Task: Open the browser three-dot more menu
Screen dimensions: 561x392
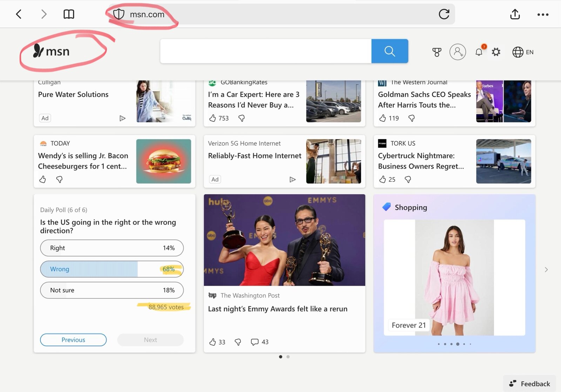Action: [543, 14]
